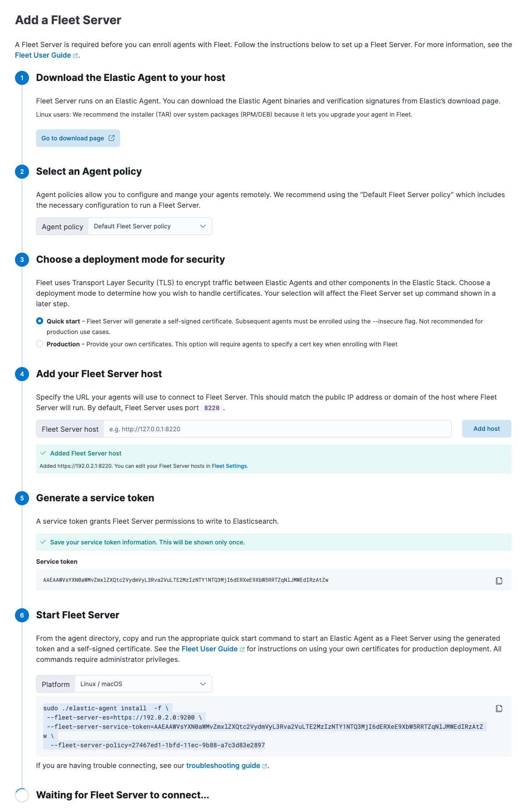Copy the Fleet Server install command

(x=499, y=708)
